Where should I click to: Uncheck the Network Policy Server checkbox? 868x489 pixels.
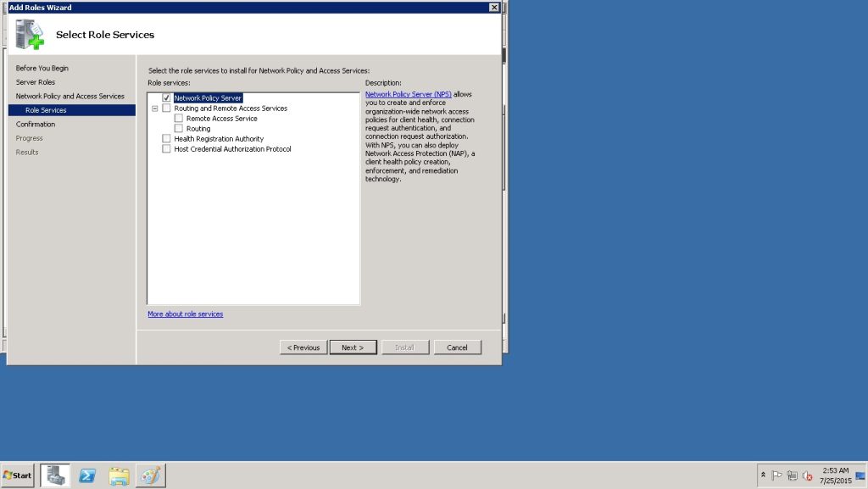[x=166, y=98]
